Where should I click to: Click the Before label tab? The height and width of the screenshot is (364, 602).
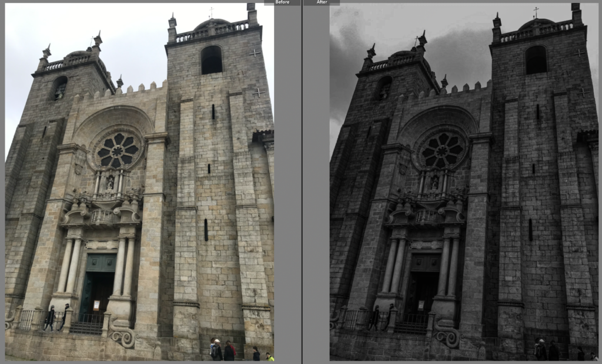[282, 2]
